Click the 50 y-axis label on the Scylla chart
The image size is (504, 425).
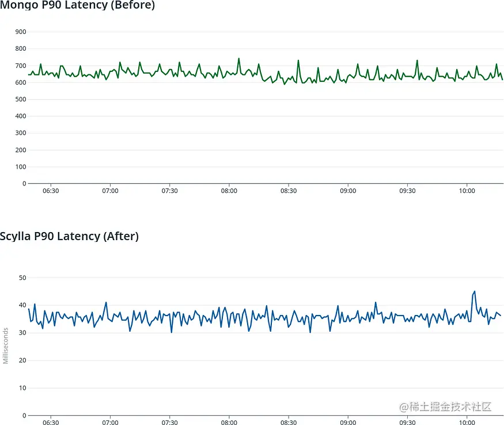(22, 278)
